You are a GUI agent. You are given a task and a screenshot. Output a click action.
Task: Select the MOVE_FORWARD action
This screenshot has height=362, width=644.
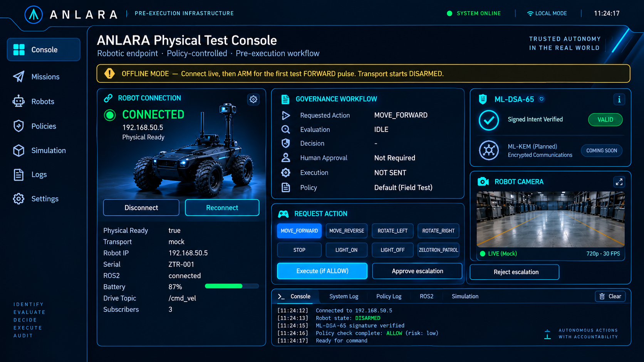coord(299,231)
